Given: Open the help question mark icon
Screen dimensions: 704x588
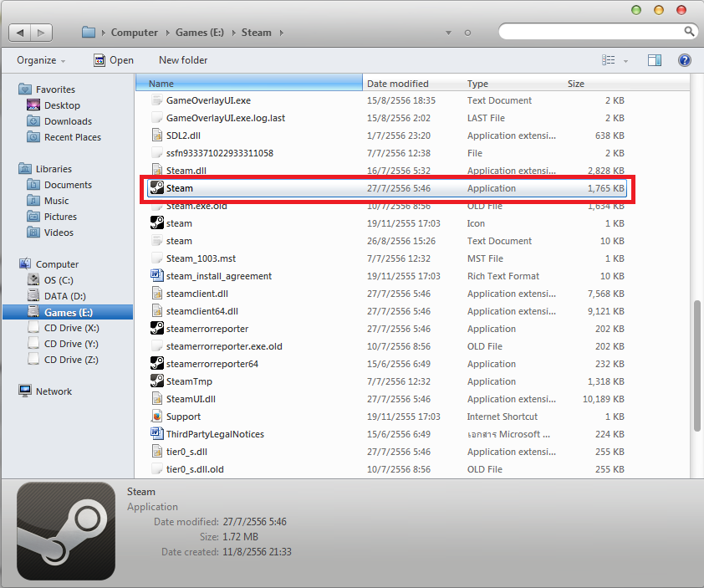Looking at the screenshot, I should [x=684, y=60].
